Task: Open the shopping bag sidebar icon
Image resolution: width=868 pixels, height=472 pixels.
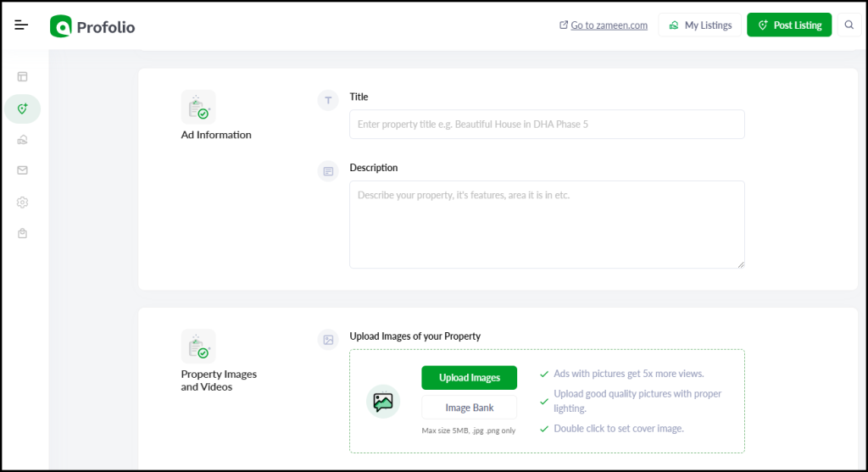Action: pyautogui.click(x=22, y=234)
